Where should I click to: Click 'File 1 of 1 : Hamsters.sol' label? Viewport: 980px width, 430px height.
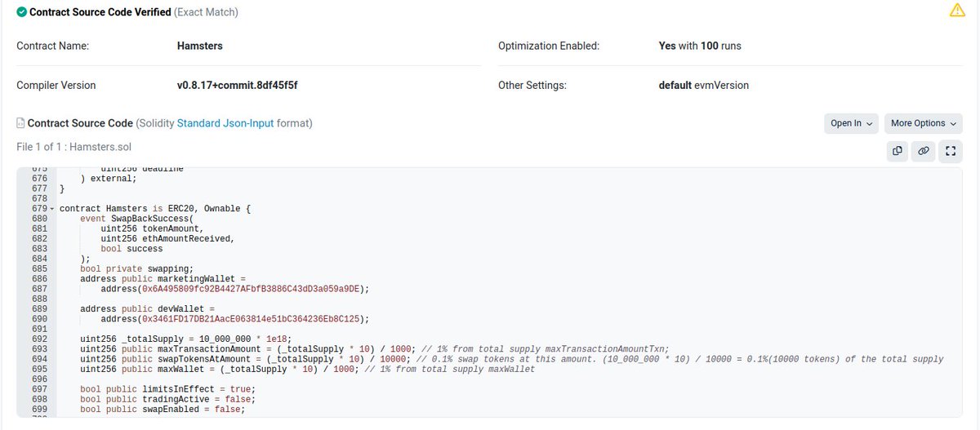[73, 147]
